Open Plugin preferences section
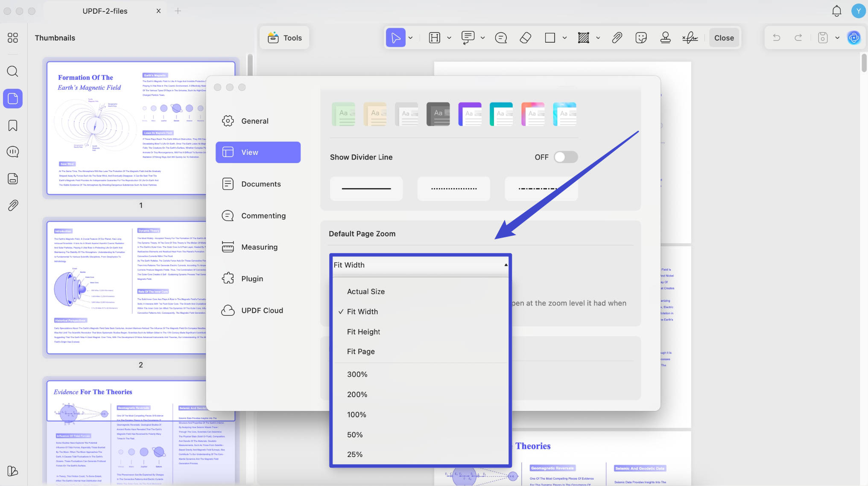The image size is (868, 486). (258, 279)
